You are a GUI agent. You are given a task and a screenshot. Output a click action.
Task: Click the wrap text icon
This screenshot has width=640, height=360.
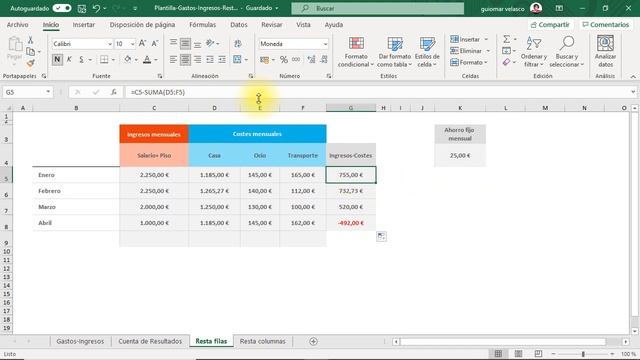[x=238, y=43]
